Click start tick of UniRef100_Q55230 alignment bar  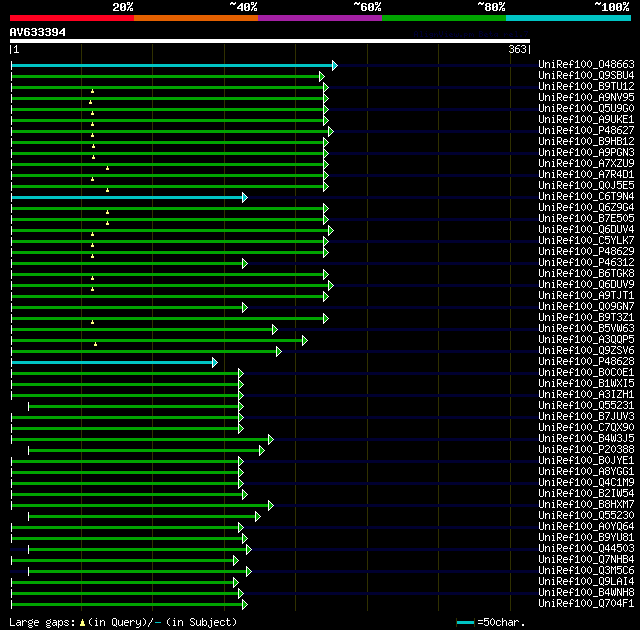(29, 517)
